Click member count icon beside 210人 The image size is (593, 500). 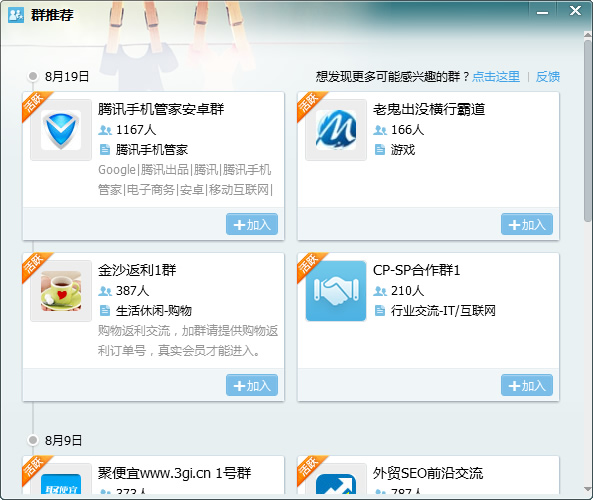(x=380, y=291)
